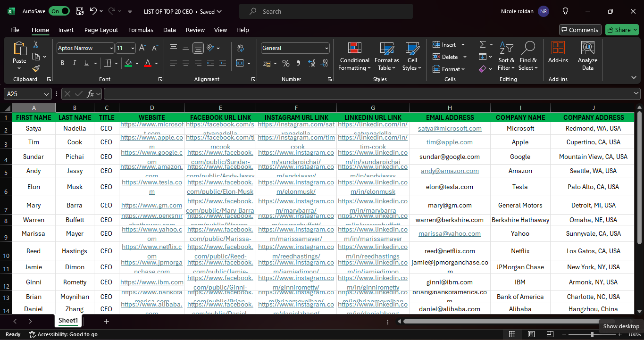The height and width of the screenshot is (340, 644).
Task: Switch to the Page Layout tab
Action: 101,30
